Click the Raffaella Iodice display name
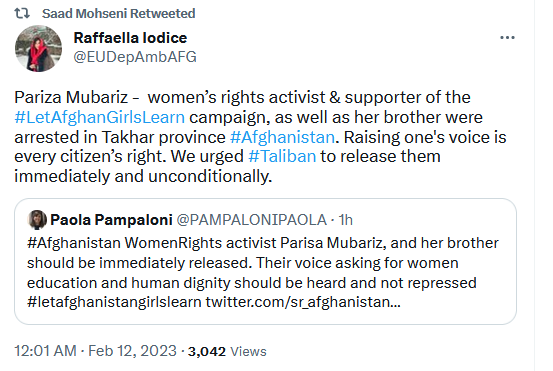Screen dimensions: 553x371 tap(130, 38)
